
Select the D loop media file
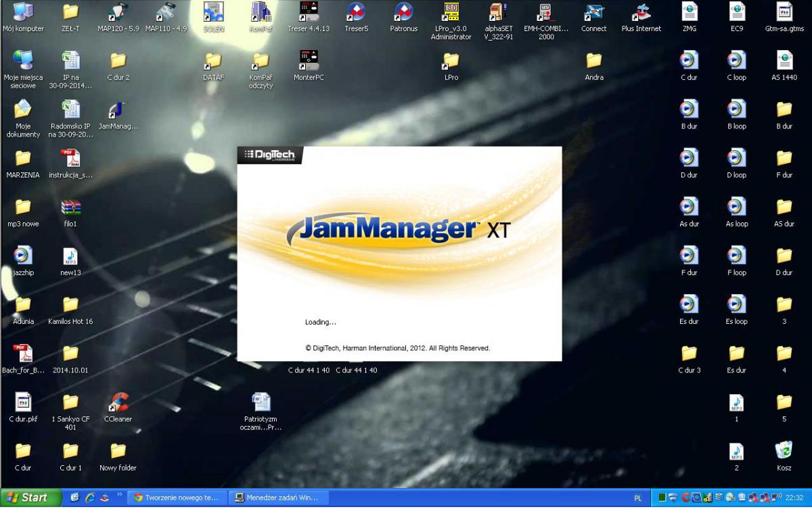point(736,164)
